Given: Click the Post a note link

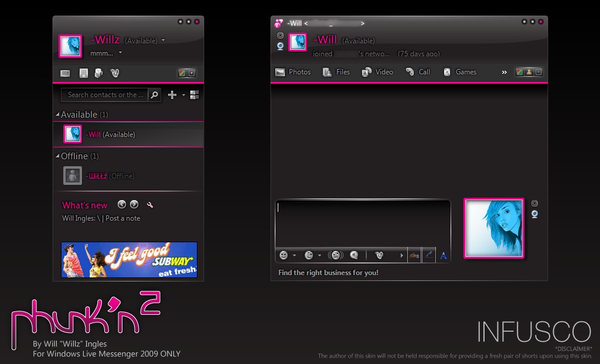Looking at the screenshot, I should 123,218.
